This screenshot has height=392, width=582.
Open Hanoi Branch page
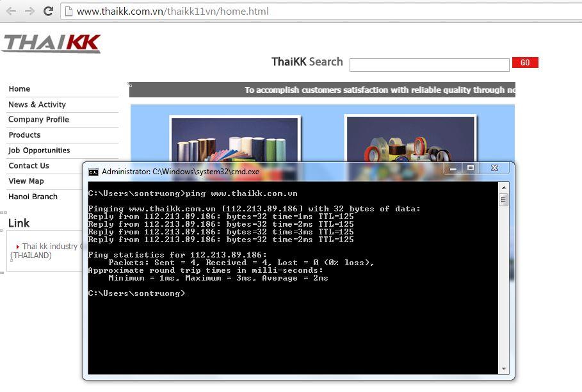[33, 197]
